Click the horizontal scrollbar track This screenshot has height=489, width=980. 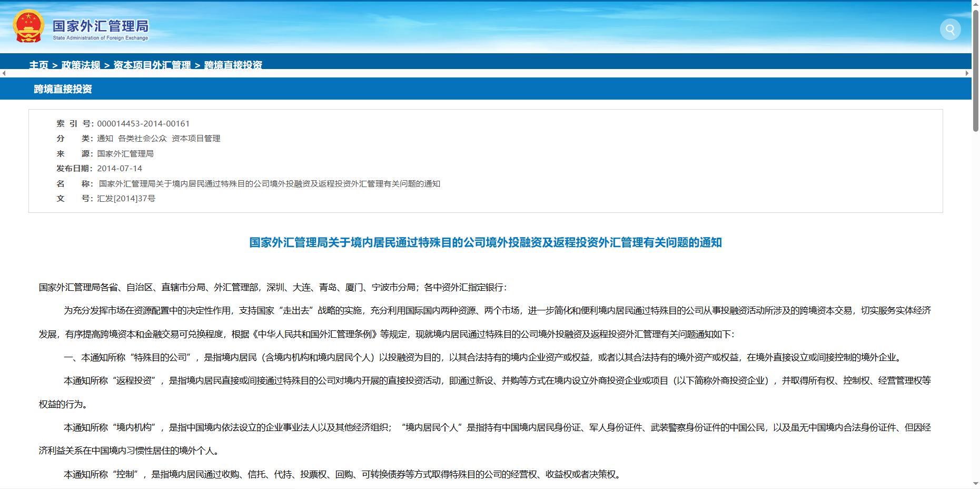click(x=484, y=73)
